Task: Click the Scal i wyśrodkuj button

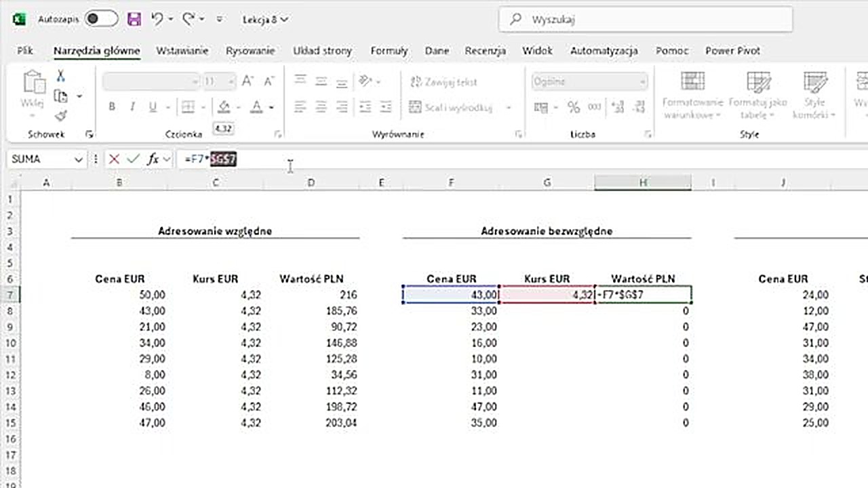Action: (x=452, y=107)
